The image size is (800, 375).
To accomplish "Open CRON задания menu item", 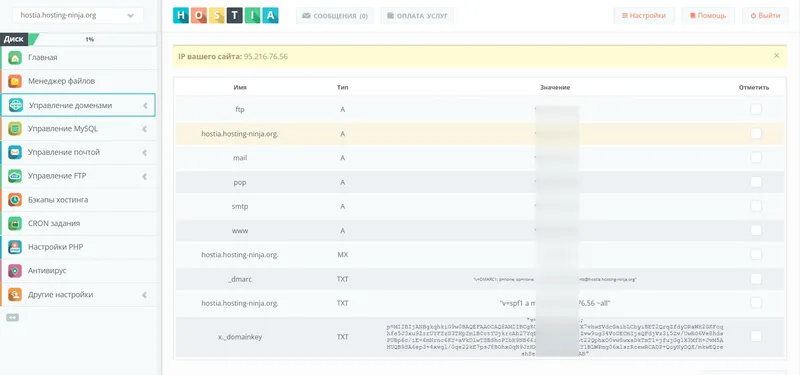I will pos(78,223).
